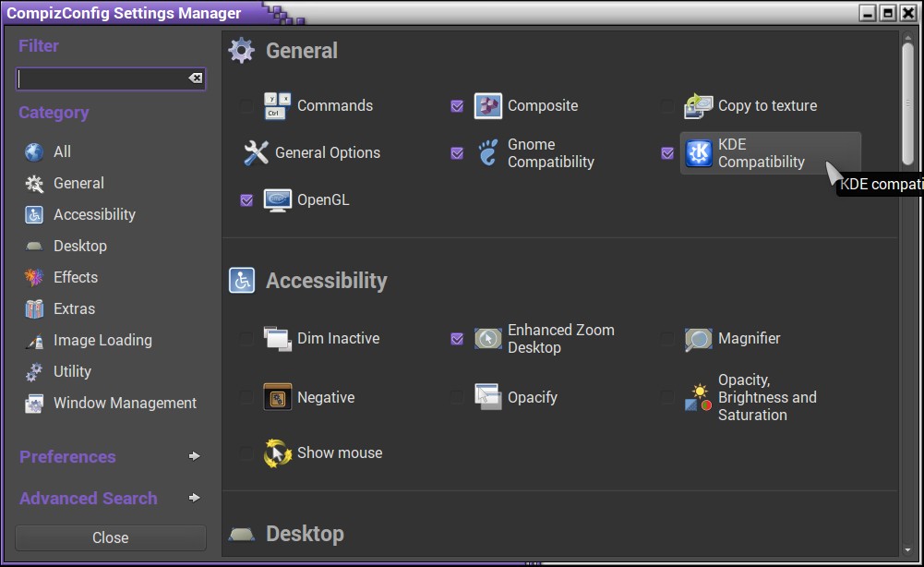Toggle the Enhanced Zoom Desktop checkbox

pyautogui.click(x=457, y=339)
